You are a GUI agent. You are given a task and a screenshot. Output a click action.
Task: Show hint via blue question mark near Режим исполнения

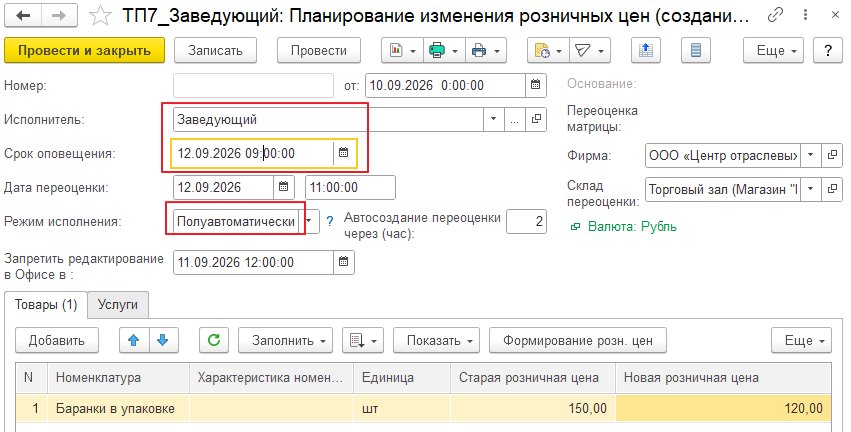coord(329,221)
